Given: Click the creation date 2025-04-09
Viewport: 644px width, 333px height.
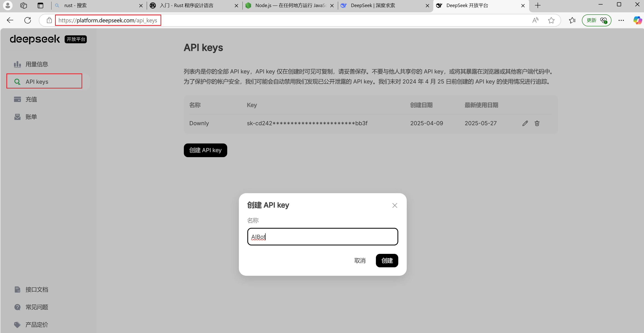Looking at the screenshot, I should [x=427, y=123].
